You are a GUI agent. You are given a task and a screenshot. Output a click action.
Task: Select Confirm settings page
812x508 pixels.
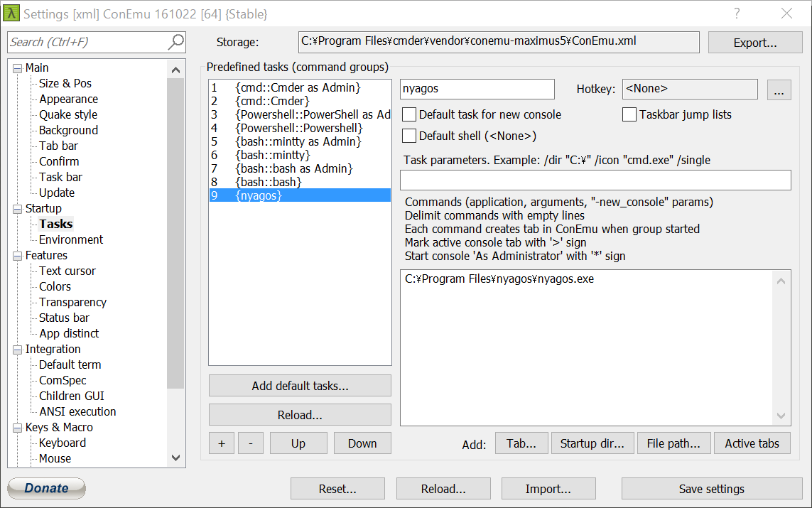click(x=59, y=161)
